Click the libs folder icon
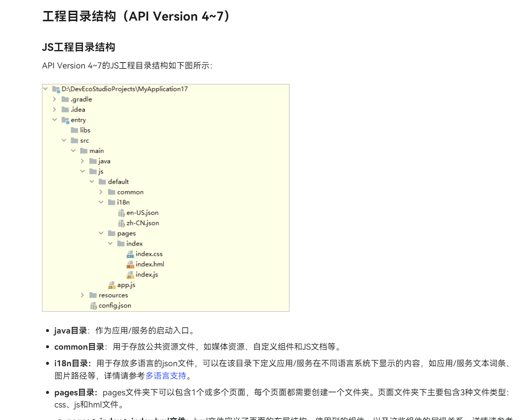 click(x=74, y=130)
